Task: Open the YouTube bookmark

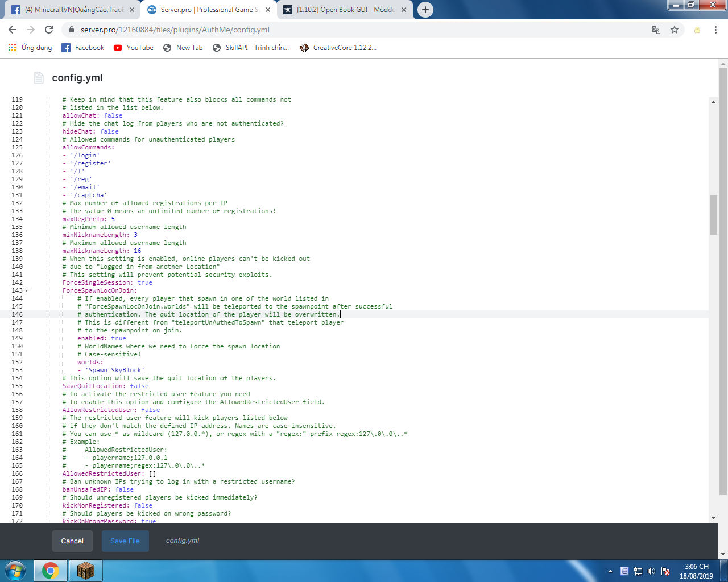Action: click(134, 48)
